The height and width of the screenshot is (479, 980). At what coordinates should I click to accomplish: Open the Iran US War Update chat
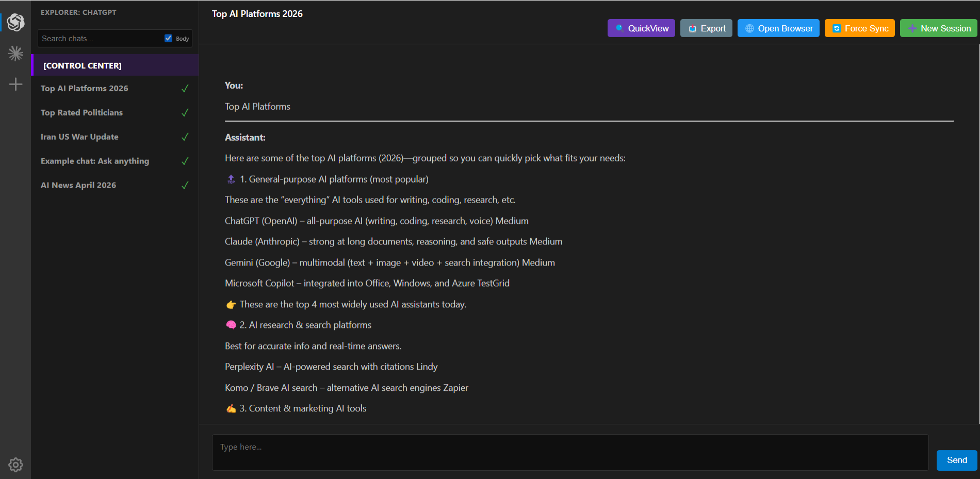79,137
